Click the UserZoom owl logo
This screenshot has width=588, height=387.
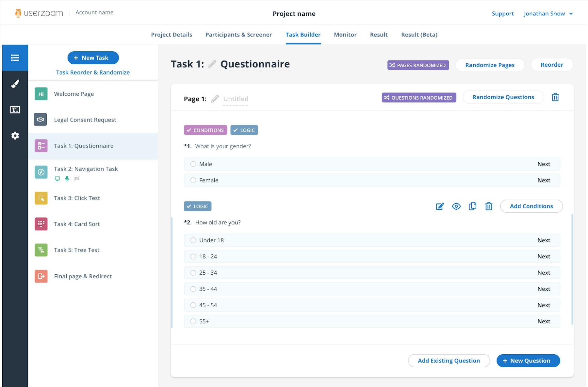(x=18, y=13)
